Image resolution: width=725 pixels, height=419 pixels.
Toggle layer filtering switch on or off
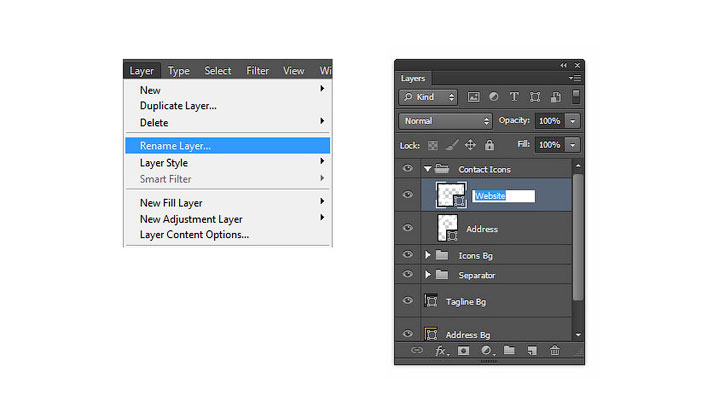(x=576, y=96)
